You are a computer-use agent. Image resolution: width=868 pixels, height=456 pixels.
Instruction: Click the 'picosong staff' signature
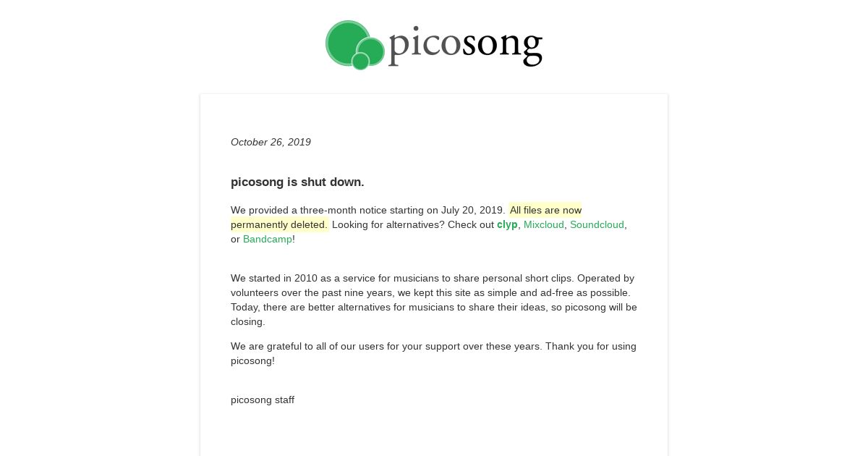tap(263, 400)
